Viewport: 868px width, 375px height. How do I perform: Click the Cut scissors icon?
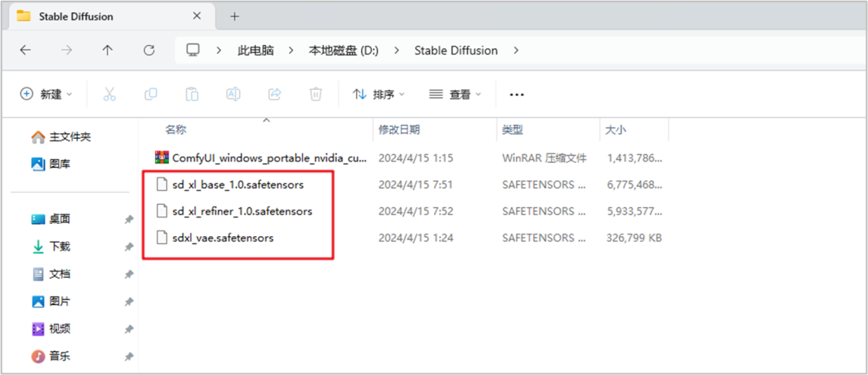109,94
